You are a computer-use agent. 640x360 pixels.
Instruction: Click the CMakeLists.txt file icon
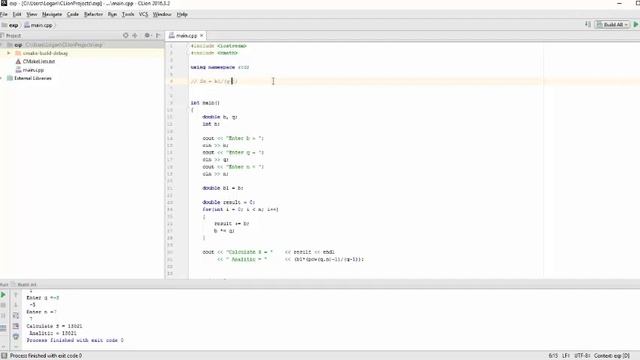18,62
